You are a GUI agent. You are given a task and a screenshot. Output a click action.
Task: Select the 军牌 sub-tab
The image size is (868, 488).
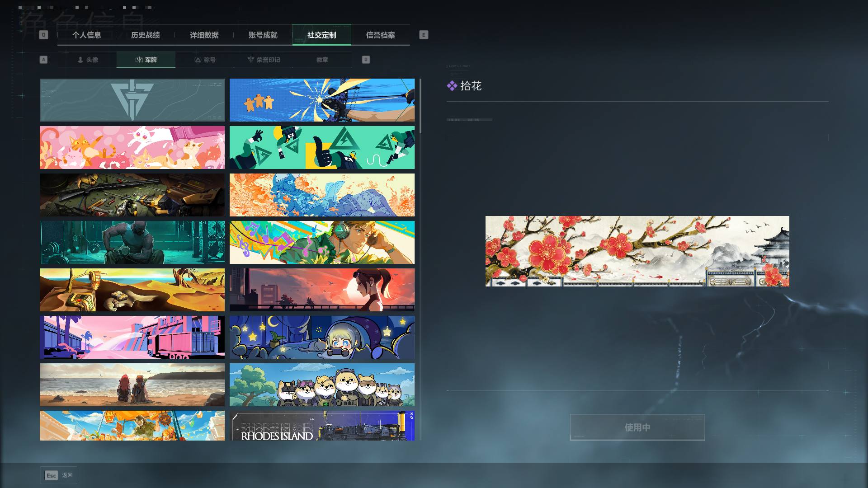tap(146, 60)
